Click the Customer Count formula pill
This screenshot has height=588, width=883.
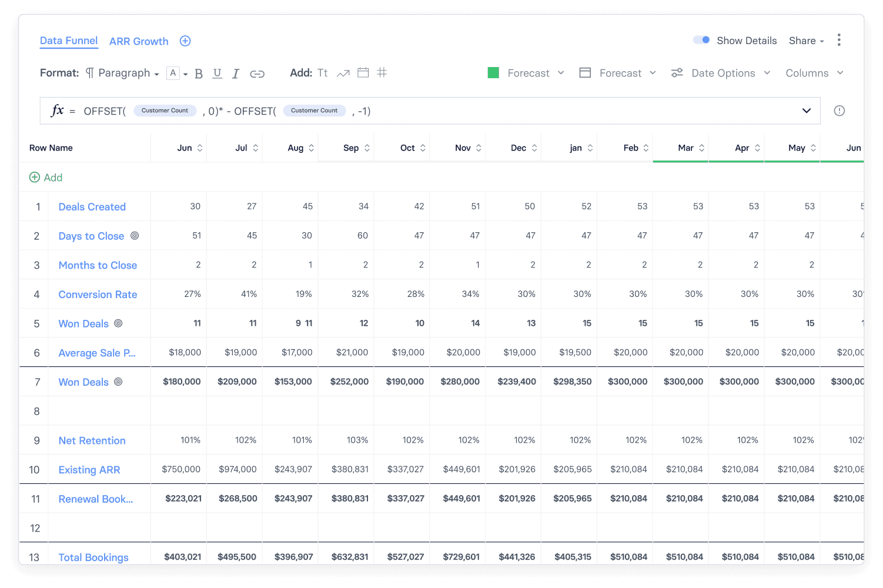pyautogui.click(x=165, y=111)
